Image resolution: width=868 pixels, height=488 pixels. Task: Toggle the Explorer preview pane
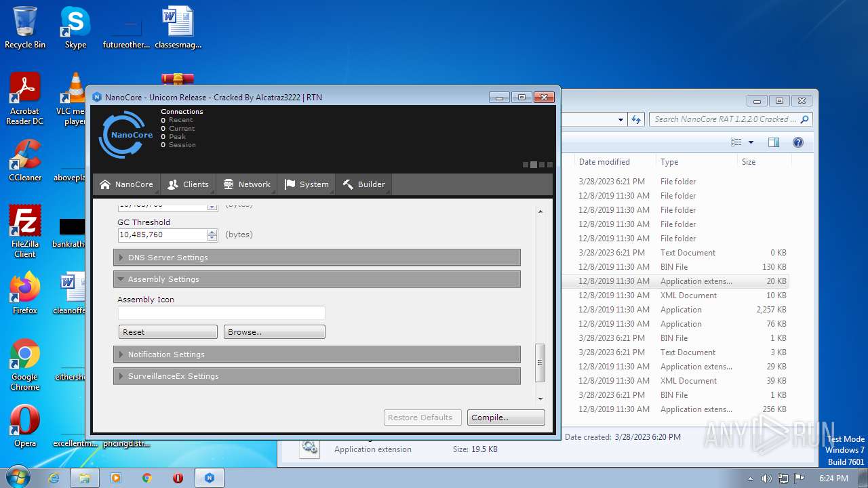click(x=774, y=142)
